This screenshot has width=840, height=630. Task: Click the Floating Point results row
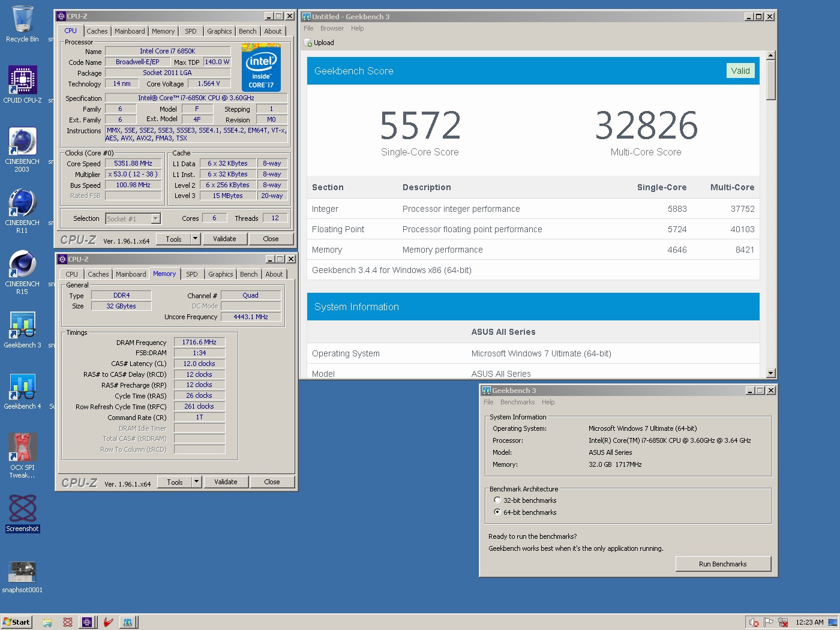(533, 229)
